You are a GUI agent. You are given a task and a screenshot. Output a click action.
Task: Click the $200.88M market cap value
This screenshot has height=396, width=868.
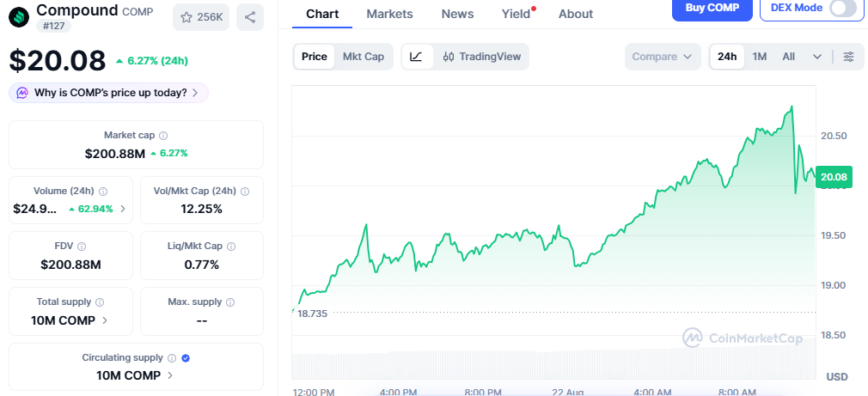tap(115, 153)
